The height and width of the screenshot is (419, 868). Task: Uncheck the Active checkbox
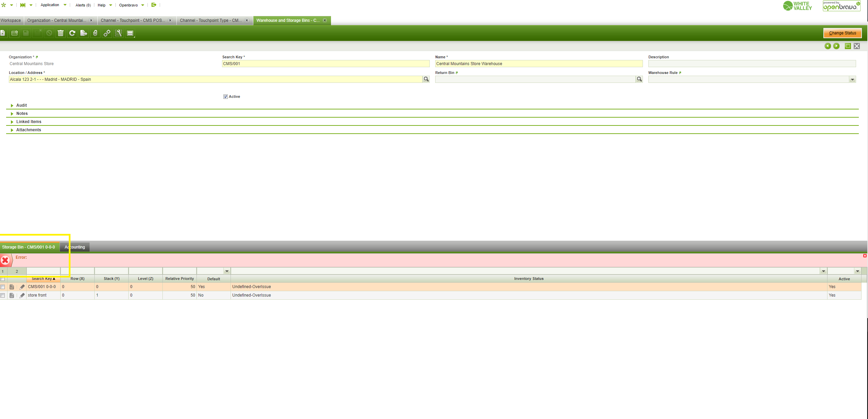tap(225, 97)
